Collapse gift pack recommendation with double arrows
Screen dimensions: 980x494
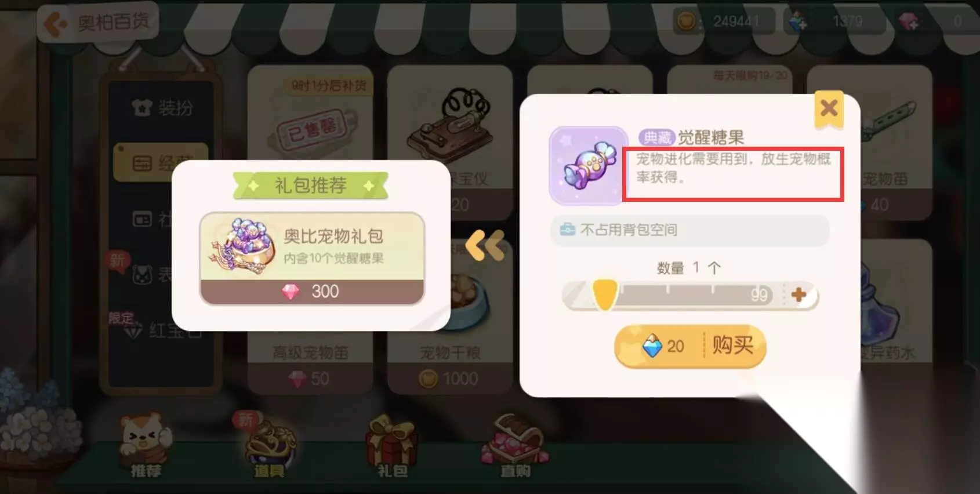(485, 245)
